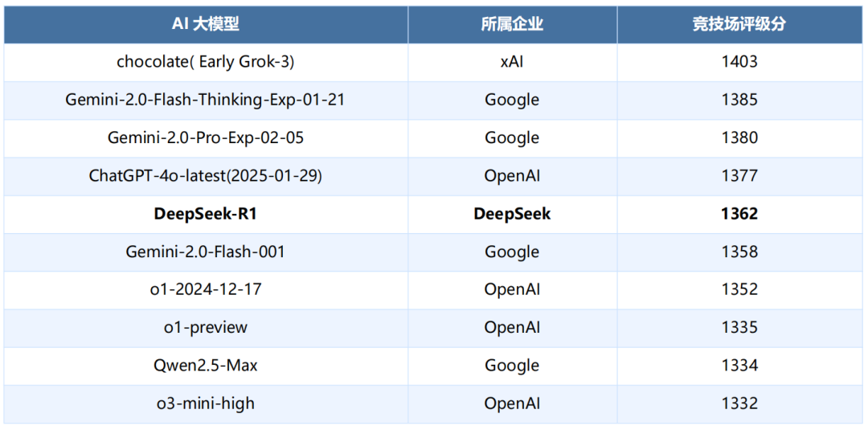Click the bold "DeepSeek" company cell
Viewport: 868px width, 430px height.
(x=513, y=214)
